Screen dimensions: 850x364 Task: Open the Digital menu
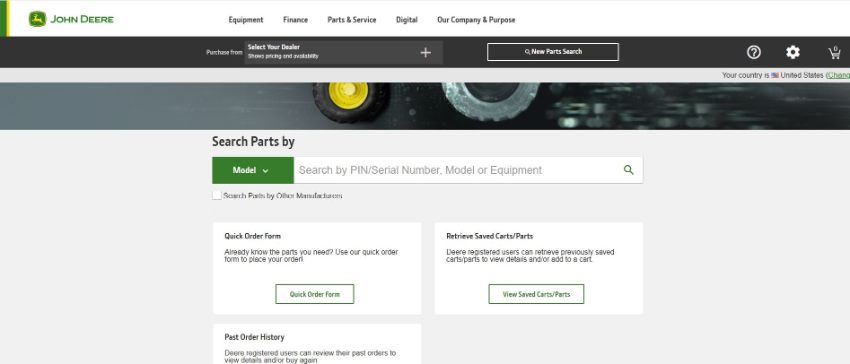[x=407, y=20]
